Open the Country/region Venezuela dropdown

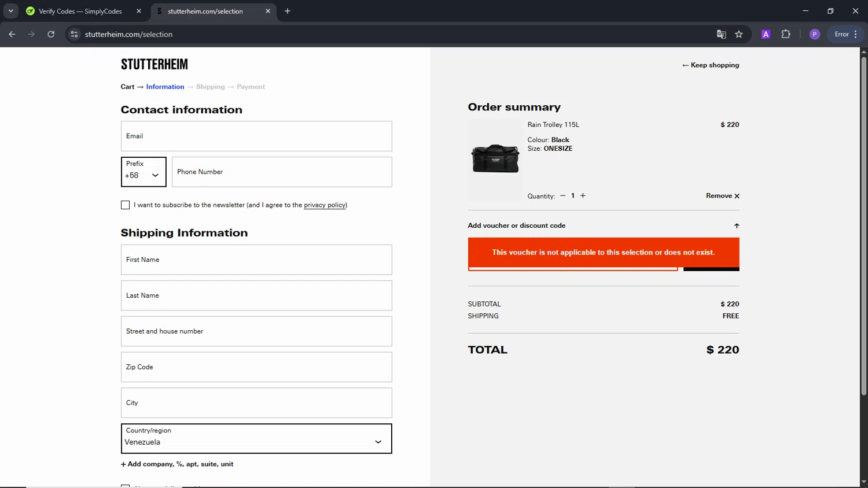click(x=256, y=439)
